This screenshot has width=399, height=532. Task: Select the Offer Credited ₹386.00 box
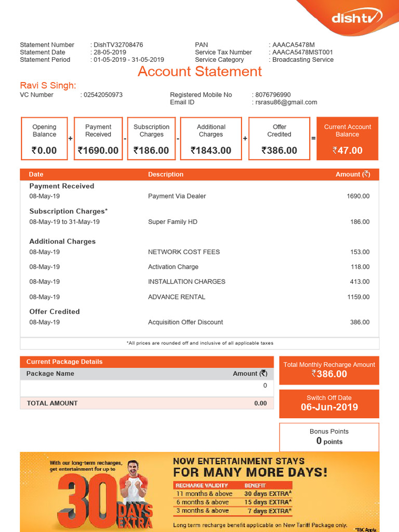279,138
